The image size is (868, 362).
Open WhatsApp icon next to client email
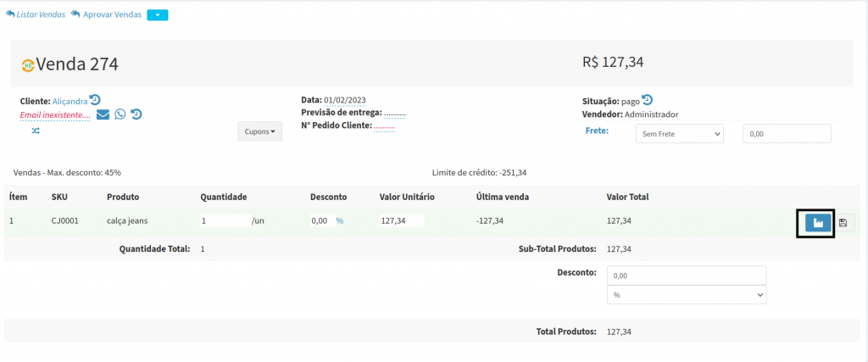tap(120, 114)
